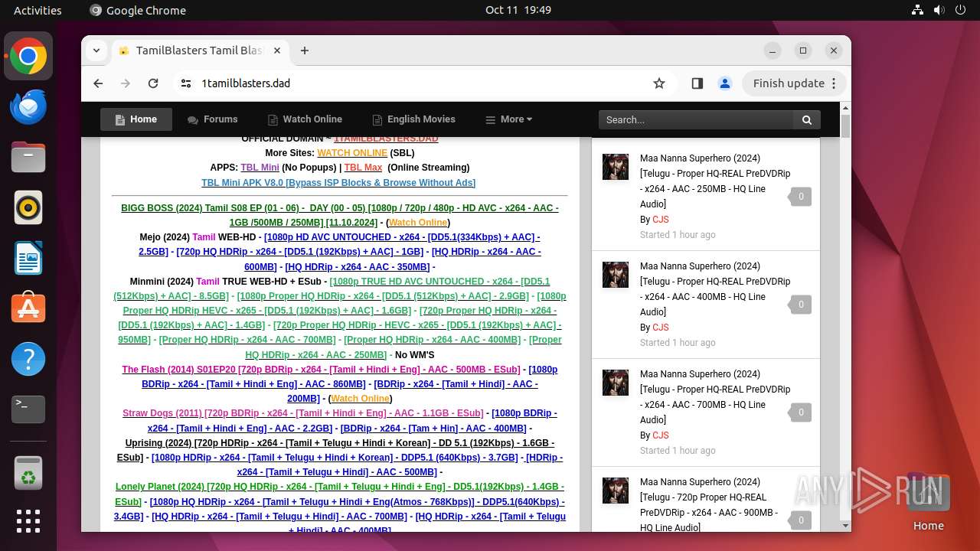Open the Maa Nanna Superhero 900MB topic title
Screen dimensions: 980x551
pyautogui.click(x=709, y=505)
